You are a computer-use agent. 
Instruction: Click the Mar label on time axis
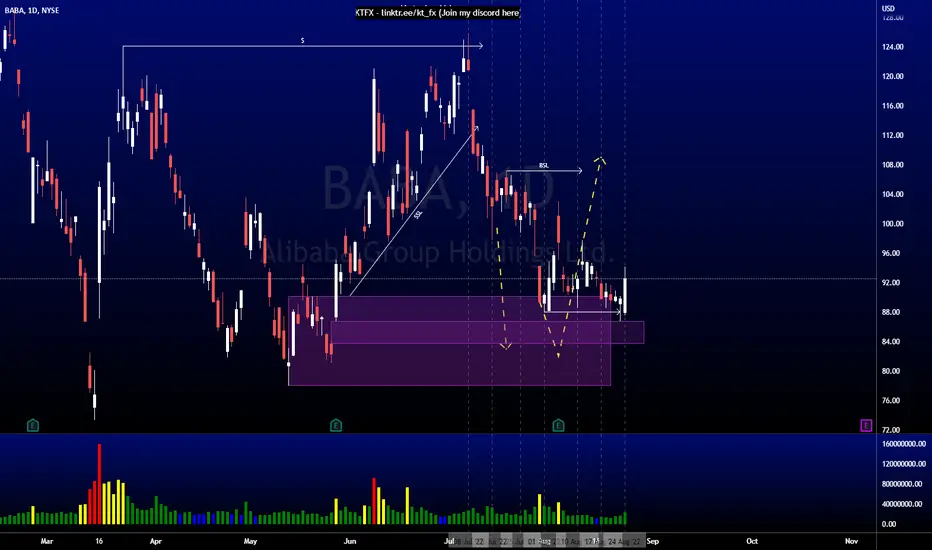coord(46,541)
